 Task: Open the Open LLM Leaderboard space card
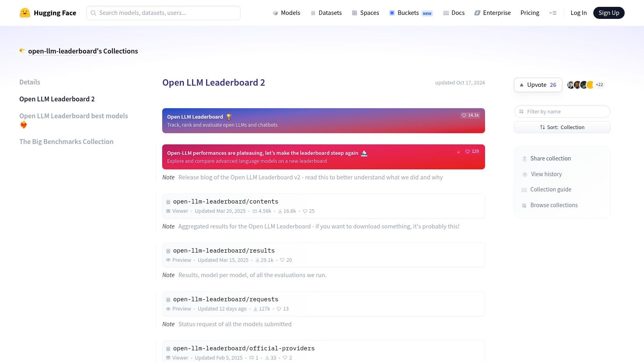click(324, 121)
